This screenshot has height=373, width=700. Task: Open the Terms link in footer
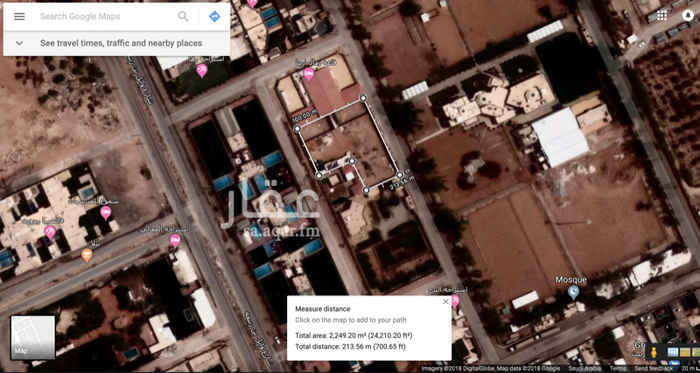[618, 369]
